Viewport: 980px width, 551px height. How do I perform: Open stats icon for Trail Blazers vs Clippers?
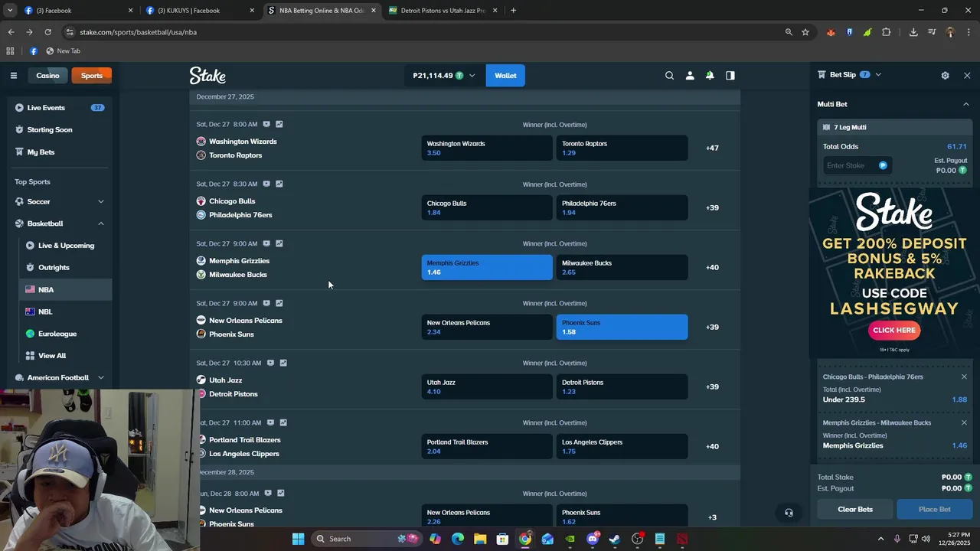click(283, 422)
